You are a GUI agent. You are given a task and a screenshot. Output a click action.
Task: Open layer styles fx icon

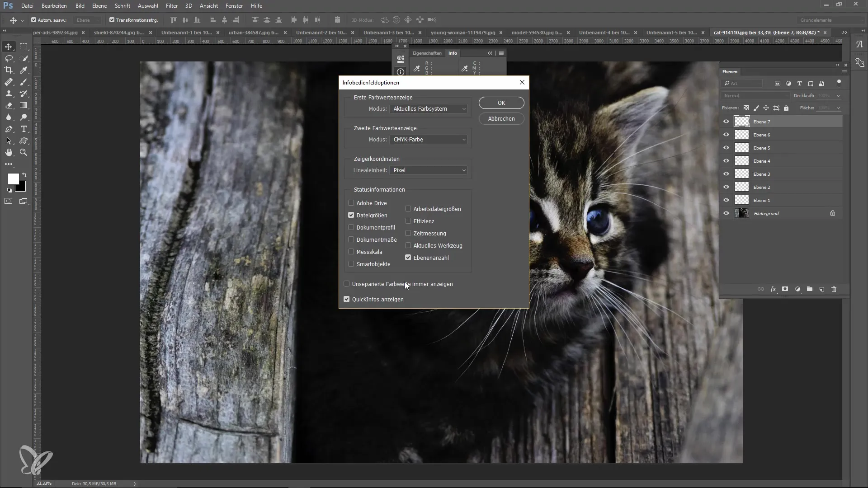[773, 289]
